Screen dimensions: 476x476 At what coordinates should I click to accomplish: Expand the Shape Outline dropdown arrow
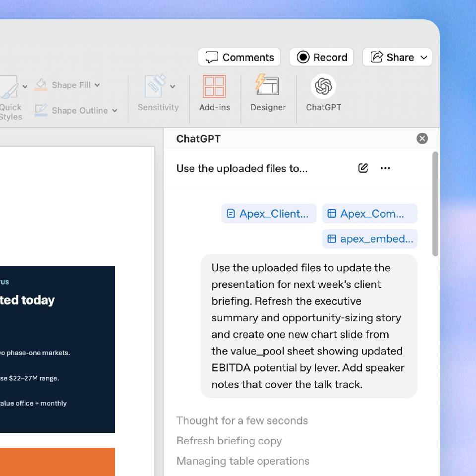coord(115,111)
